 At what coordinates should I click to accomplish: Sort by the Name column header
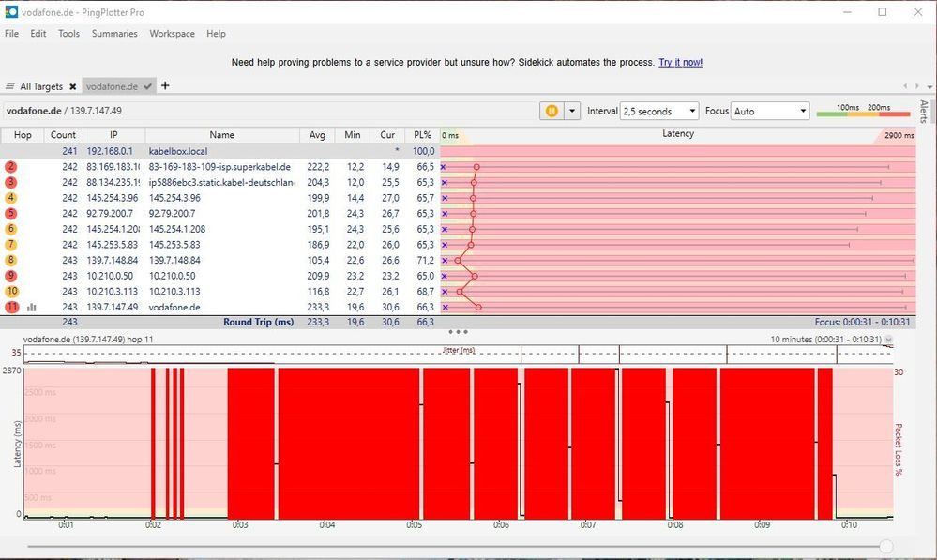tap(221, 135)
